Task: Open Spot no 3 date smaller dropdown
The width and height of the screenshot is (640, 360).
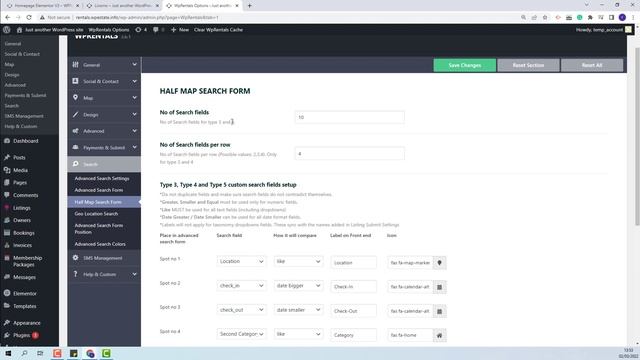Action: point(298,310)
